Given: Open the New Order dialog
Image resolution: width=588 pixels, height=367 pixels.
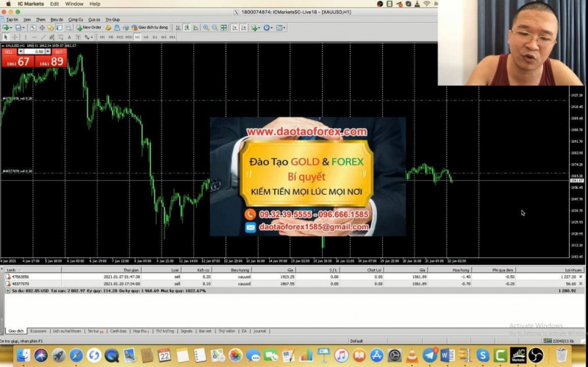Looking at the screenshot, I should click(89, 28).
